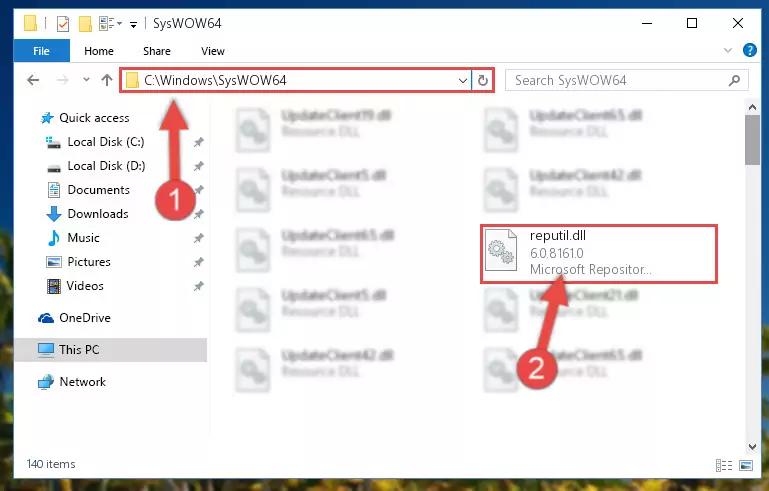Click the pin icon beside Local Disk (C:)
The width and height of the screenshot is (769, 491).
pos(199,142)
